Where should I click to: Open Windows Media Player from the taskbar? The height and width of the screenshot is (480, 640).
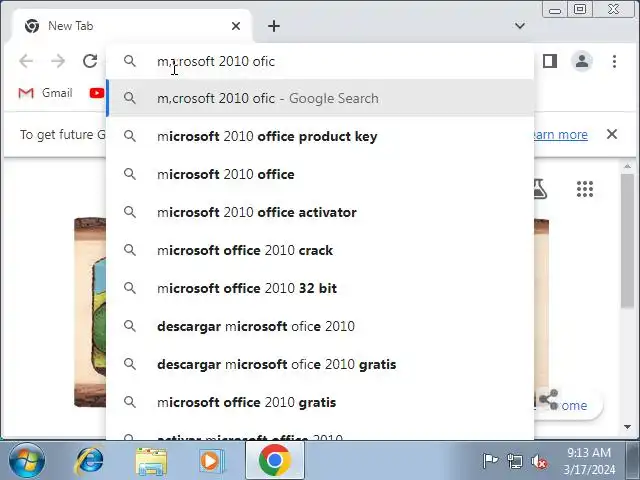tap(212, 461)
